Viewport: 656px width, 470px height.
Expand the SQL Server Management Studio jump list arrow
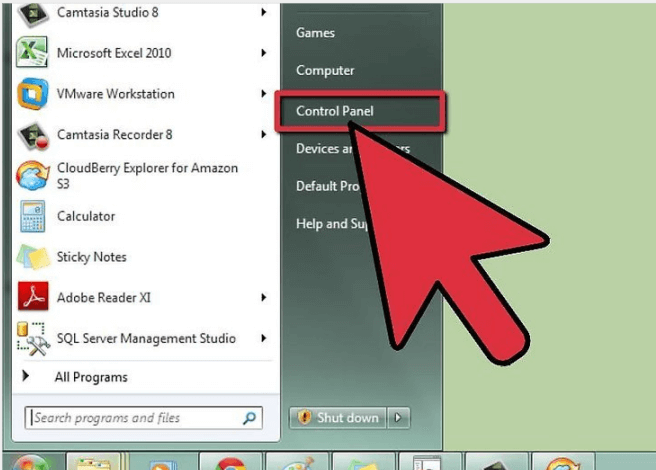(x=264, y=338)
